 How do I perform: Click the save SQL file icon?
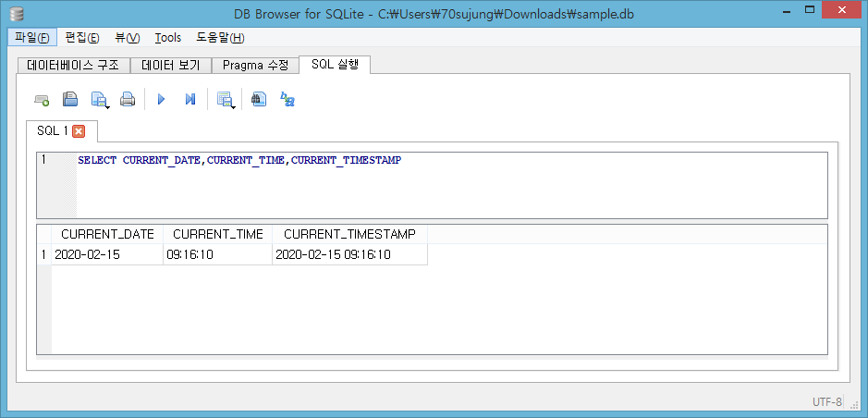[x=100, y=100]
